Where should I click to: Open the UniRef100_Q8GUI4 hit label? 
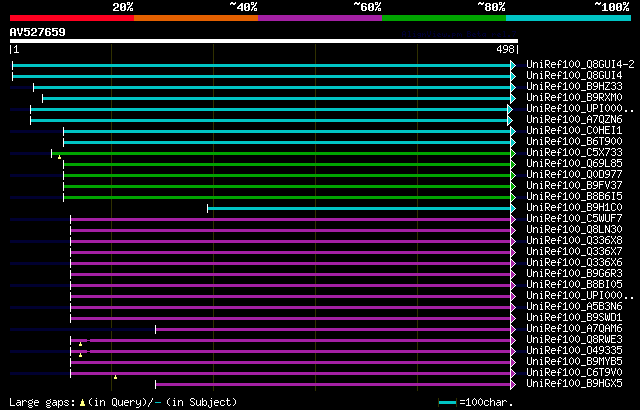click(574, 75)
